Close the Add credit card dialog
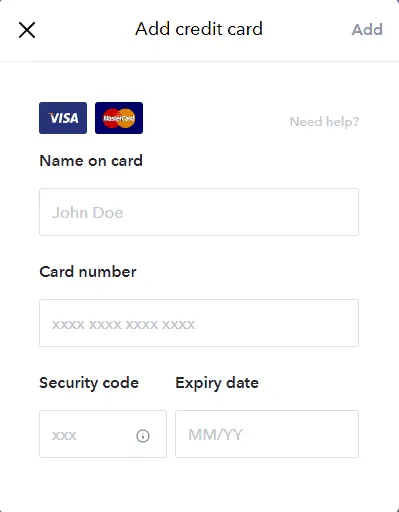399x512 pixels. (x=27, y=30)
